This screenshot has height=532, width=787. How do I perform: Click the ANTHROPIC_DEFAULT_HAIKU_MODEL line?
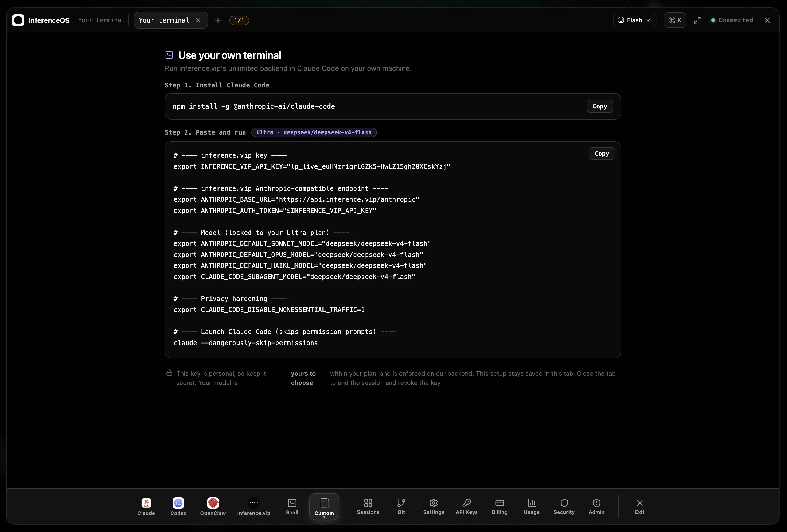coord(300,266)
